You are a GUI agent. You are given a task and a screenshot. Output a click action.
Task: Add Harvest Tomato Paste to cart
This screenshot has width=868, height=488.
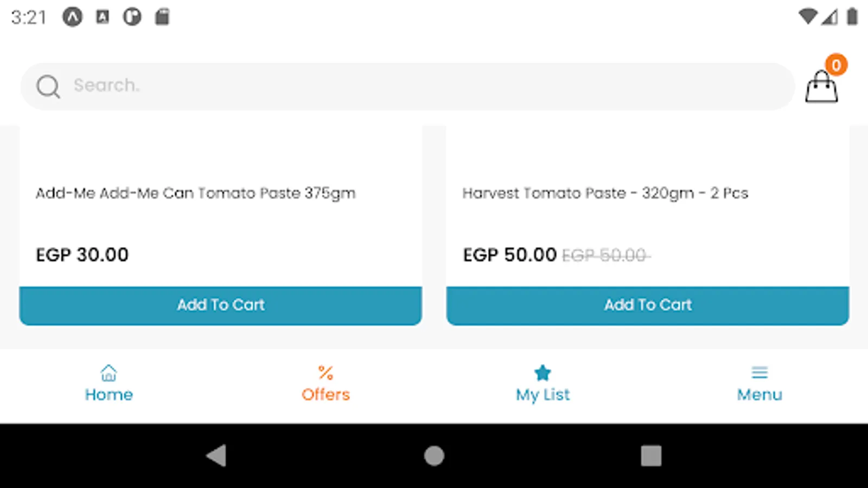pos(648,305)
